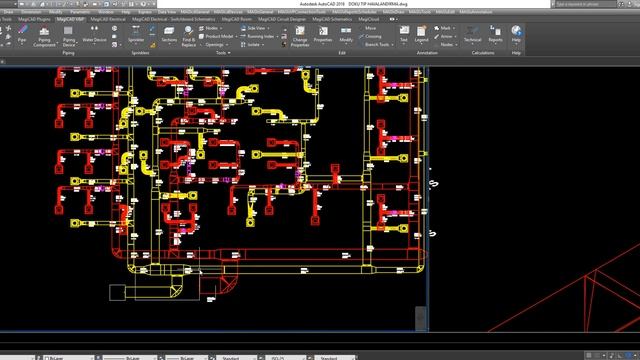Open the Piping Component tool

click(44, 36)
